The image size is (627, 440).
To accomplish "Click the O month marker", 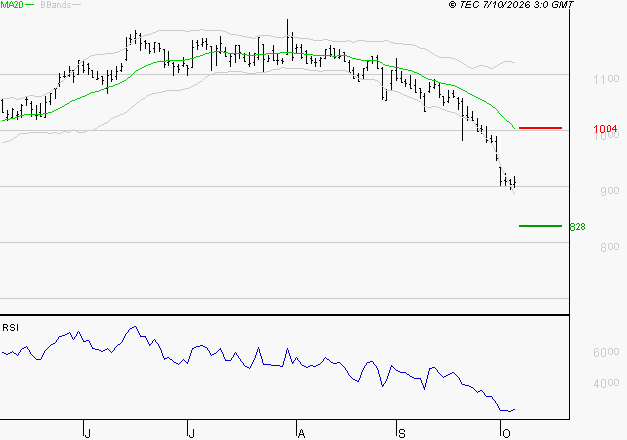I will [x=506, y=433].
